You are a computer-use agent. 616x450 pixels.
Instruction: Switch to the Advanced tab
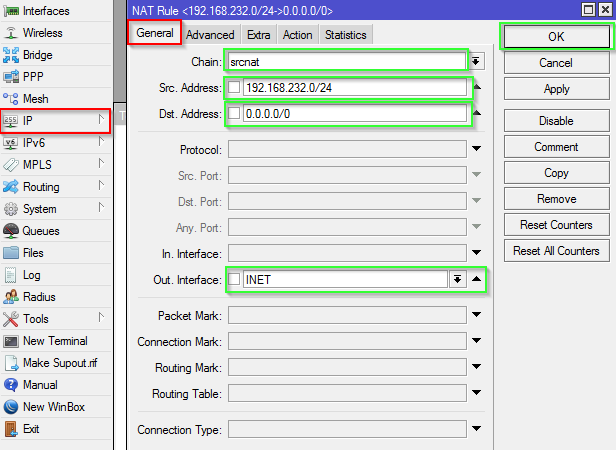(210, 35)
